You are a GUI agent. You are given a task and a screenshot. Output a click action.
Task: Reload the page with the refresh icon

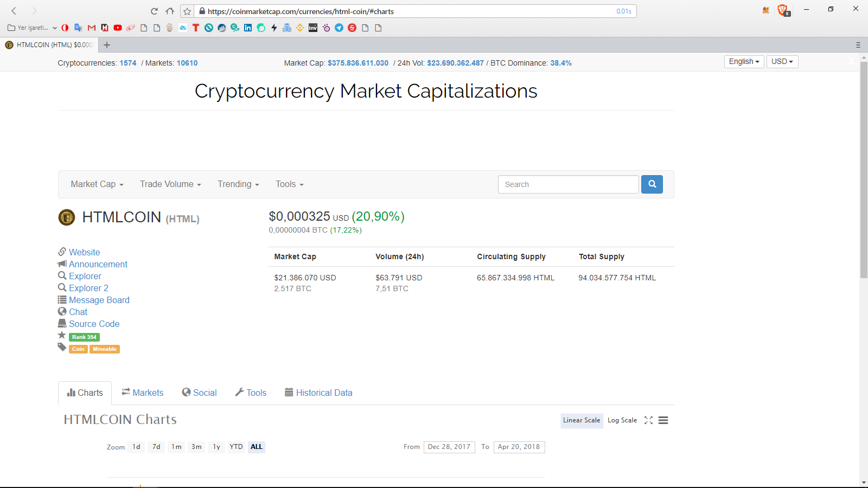[x=154, y=11]
